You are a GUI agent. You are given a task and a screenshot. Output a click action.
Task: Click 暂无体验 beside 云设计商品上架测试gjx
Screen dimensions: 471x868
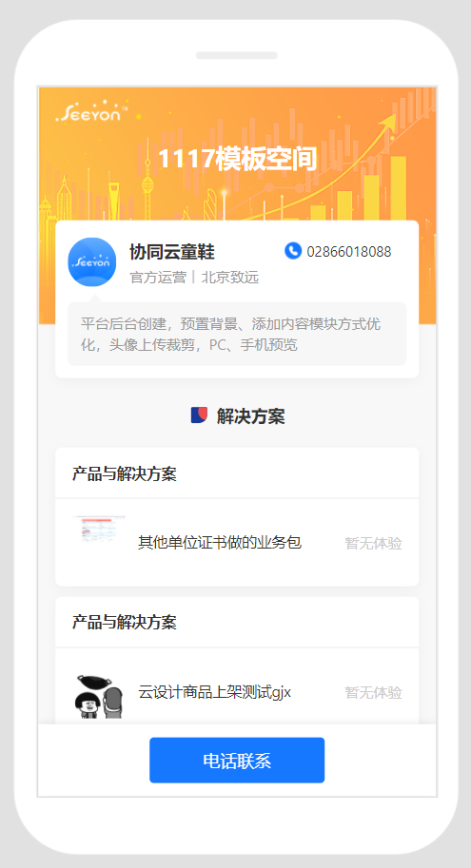(x=374, y=692)
